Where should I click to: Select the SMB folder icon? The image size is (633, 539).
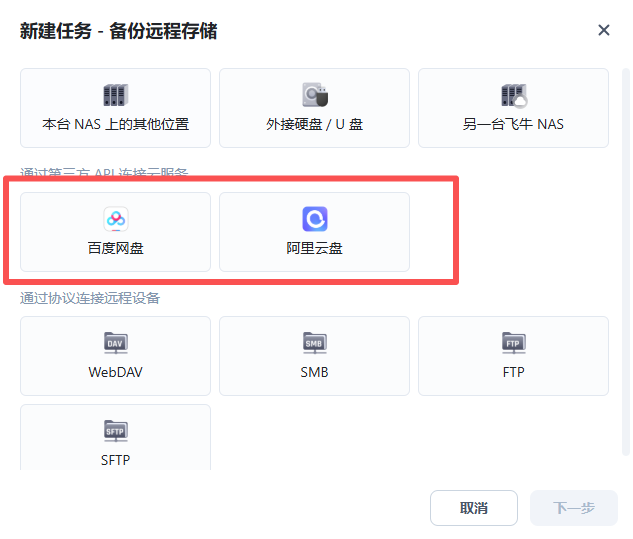pyautogui.click(x=315, y=343)
